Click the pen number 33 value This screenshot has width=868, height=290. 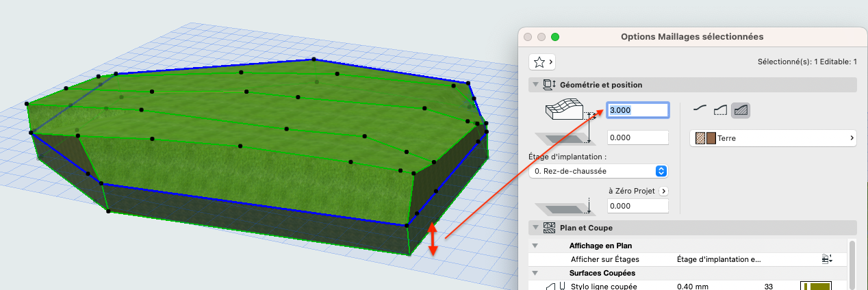(x=769, y=287)
